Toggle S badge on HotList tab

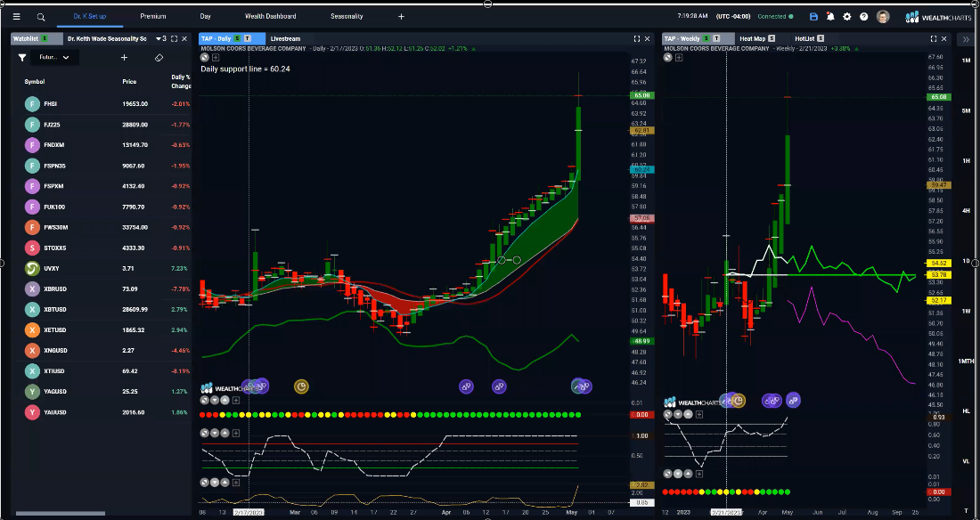point(821,39)
